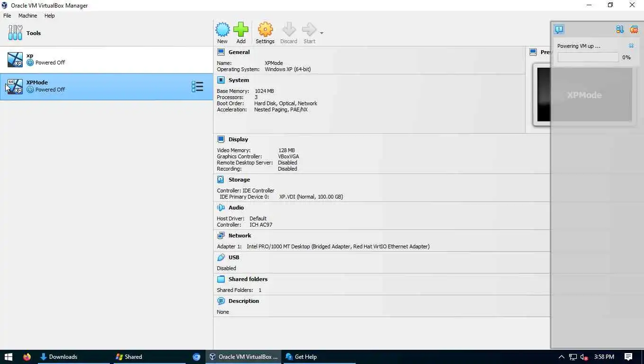Click the 3:58 PM taskbar clock

(604, 357)
